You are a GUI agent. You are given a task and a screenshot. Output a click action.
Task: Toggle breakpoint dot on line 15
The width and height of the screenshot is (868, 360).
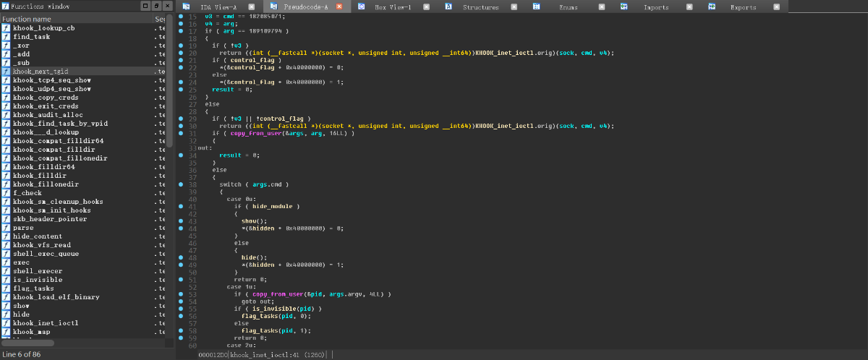tap(180, 16)
